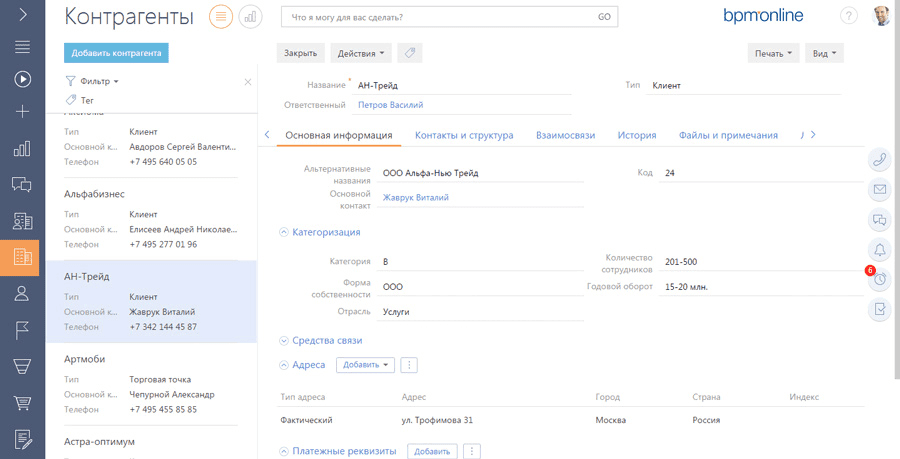Switch to list view icon
The image size is (900, 459).
pos(221,17)
